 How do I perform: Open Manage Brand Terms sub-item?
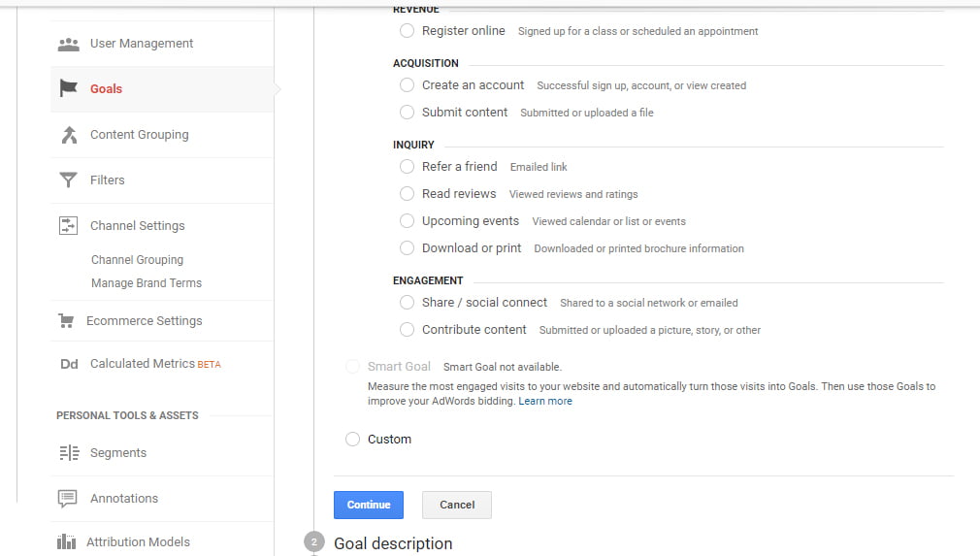point(147,283)
